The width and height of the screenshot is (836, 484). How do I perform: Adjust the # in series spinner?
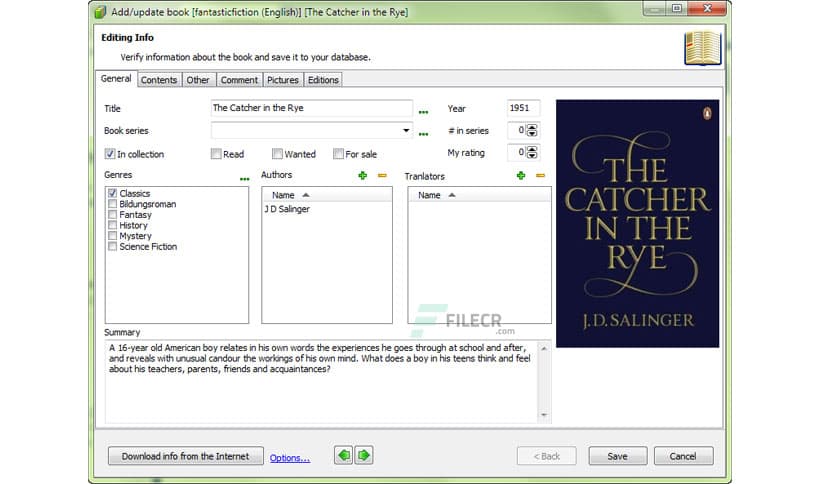(x=532, y=130)
